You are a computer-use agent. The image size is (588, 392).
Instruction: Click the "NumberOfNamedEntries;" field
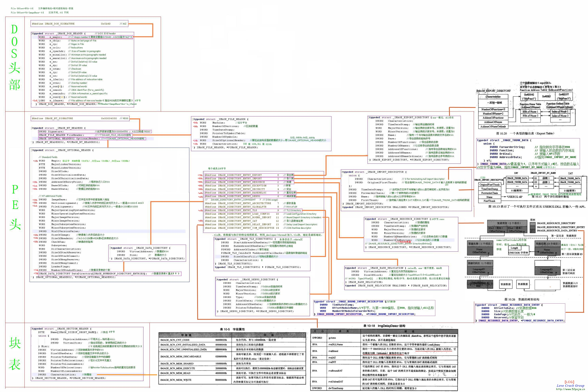(x=400, y=237)
